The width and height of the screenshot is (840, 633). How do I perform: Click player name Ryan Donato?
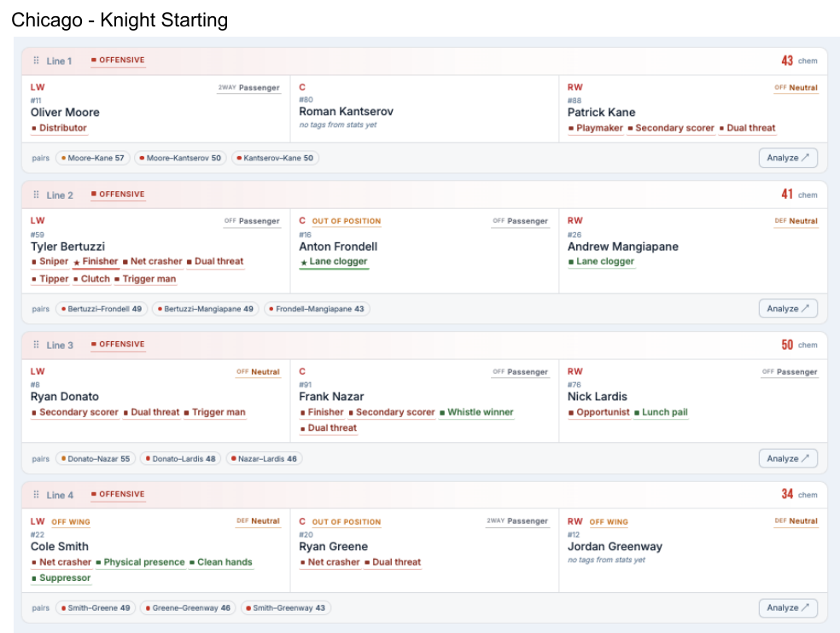point(64,397)
